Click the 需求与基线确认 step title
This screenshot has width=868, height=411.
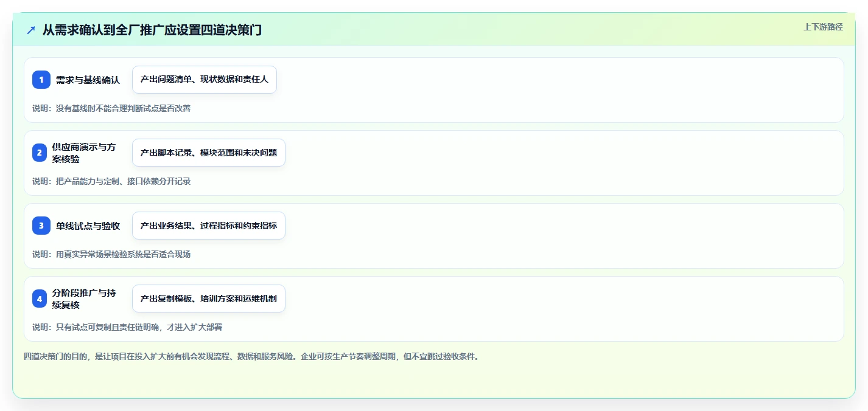pyautogui.click(x=88, y=80)
